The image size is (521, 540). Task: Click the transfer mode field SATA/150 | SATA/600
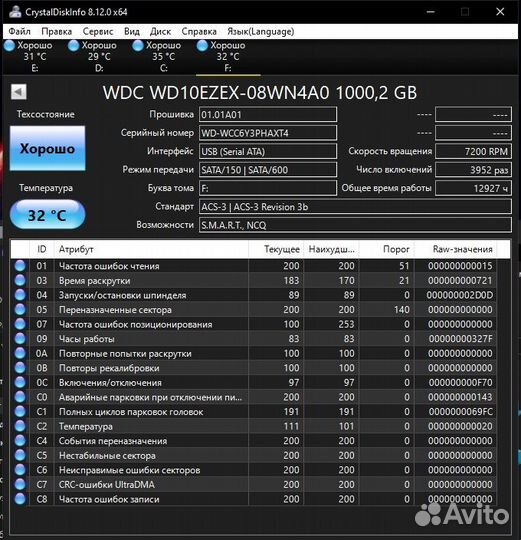[x=268, y=170]
